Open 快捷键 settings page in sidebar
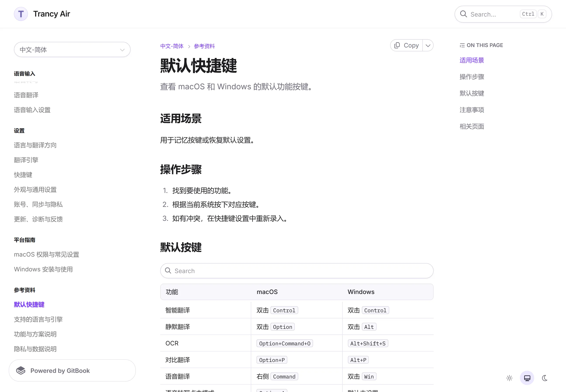Screen dimensions: 566x392 pos(23,175)
